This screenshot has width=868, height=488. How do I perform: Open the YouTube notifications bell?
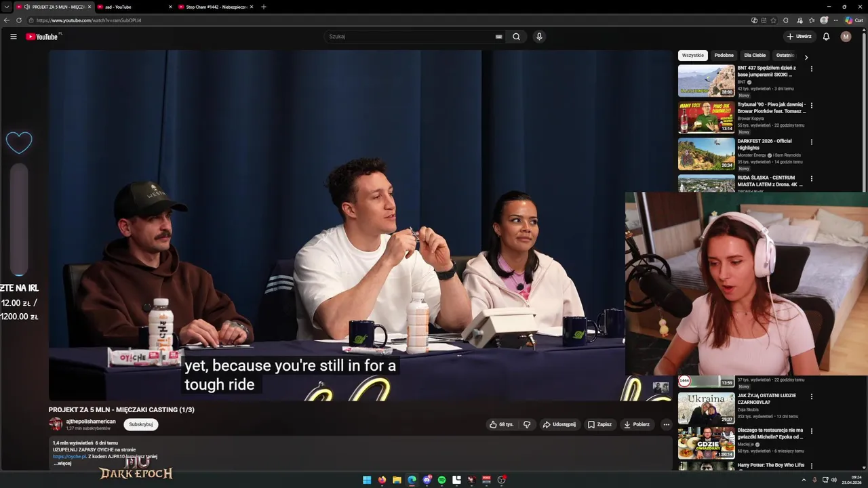[826, 37]
